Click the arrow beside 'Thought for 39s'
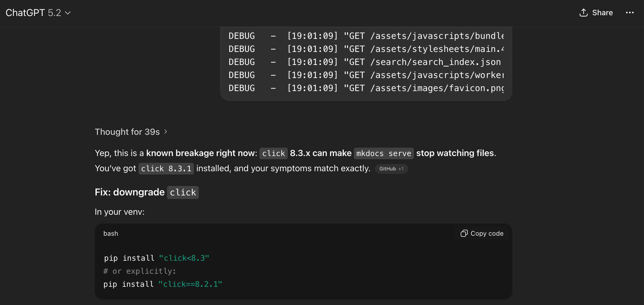 pos(166,132)
